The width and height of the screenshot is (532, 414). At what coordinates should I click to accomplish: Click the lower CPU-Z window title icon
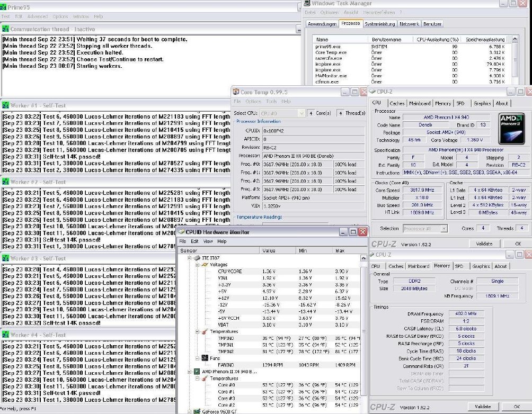click(371, 254)
